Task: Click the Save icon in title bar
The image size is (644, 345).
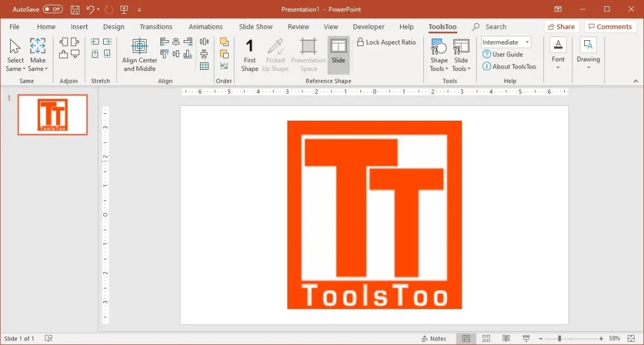Action: pos(75,9)
